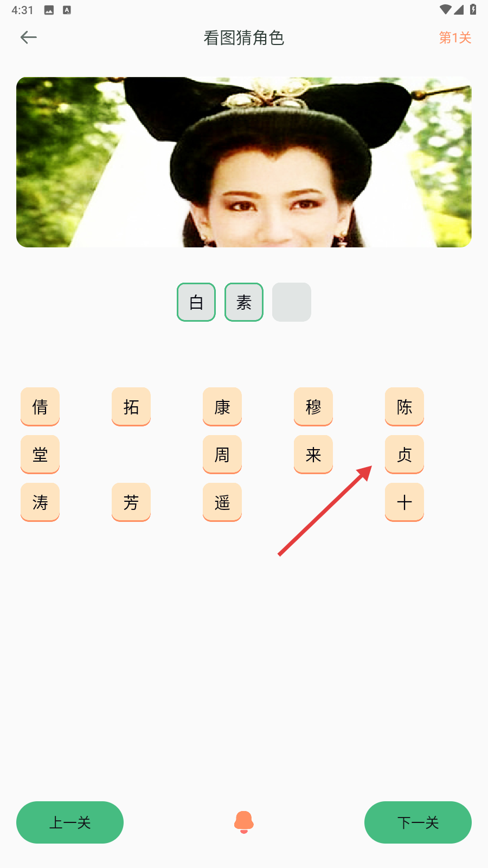Select the character tile 贞
Screen dimensions: 488x868
tap(404, 455)
